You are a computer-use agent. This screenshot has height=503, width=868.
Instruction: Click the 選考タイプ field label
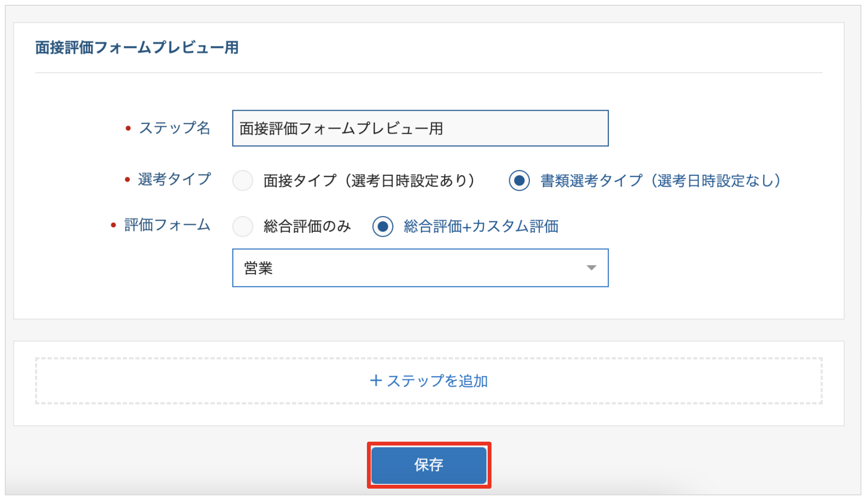[x=174, y=179]
